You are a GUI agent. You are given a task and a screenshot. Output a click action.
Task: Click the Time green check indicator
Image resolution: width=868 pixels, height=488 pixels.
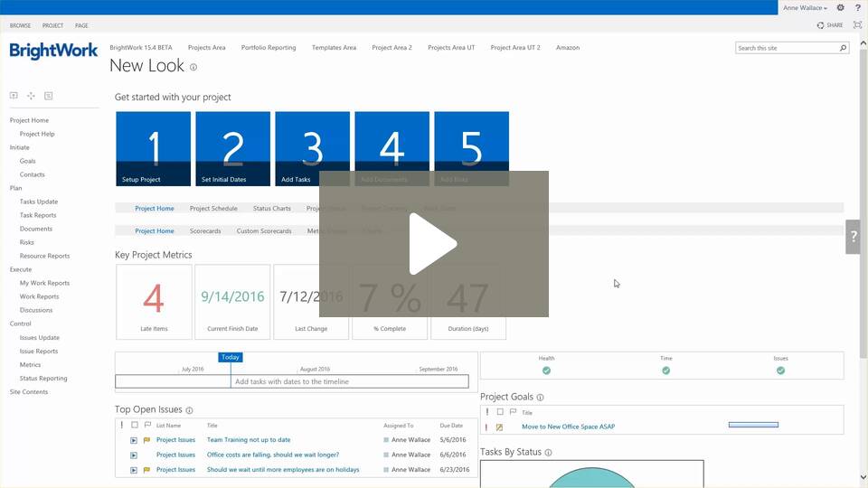coord(666,371)
